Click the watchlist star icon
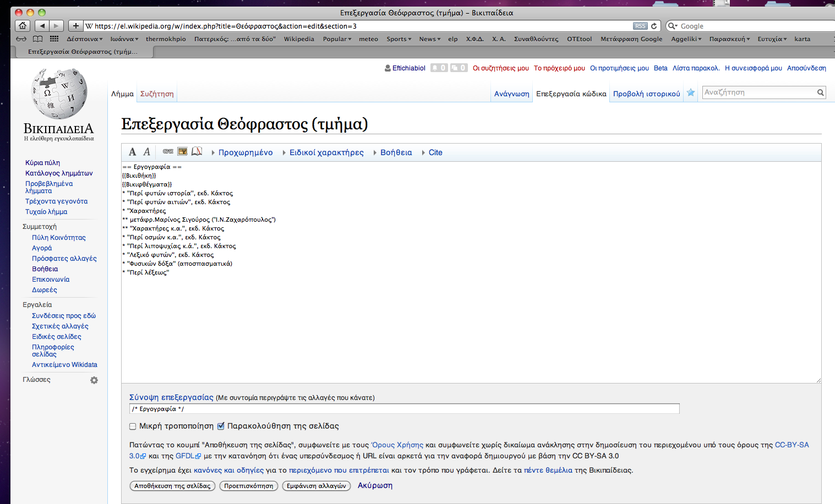Viewport: 835px width, 504px height. pyautogui.click(x=691, y=93)
